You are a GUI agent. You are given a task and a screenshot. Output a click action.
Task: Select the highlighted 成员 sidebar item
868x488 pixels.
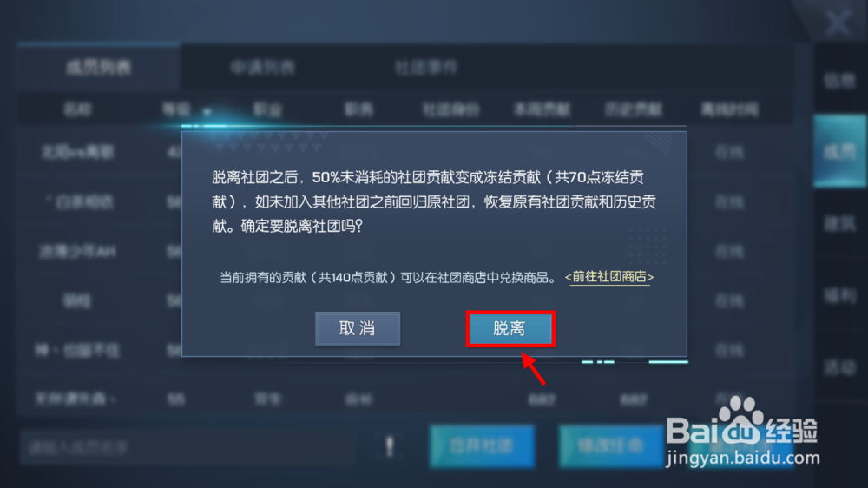[x=839, y=151]
